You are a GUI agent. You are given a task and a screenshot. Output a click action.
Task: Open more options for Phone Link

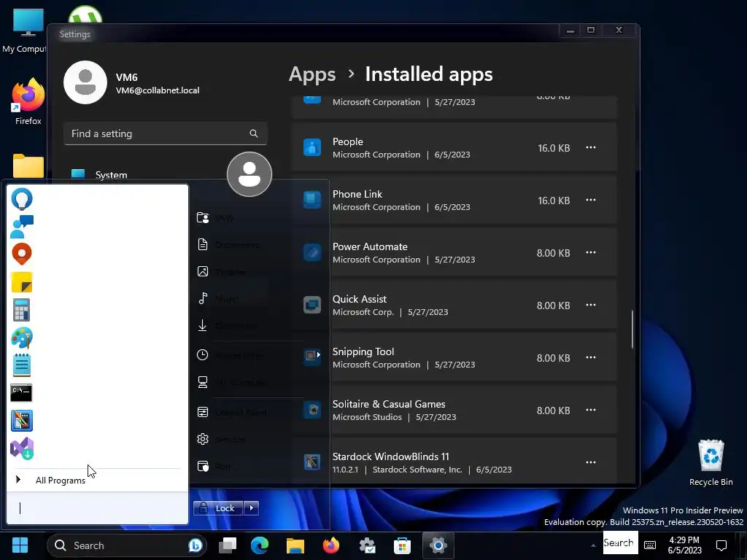pos(591,200)
